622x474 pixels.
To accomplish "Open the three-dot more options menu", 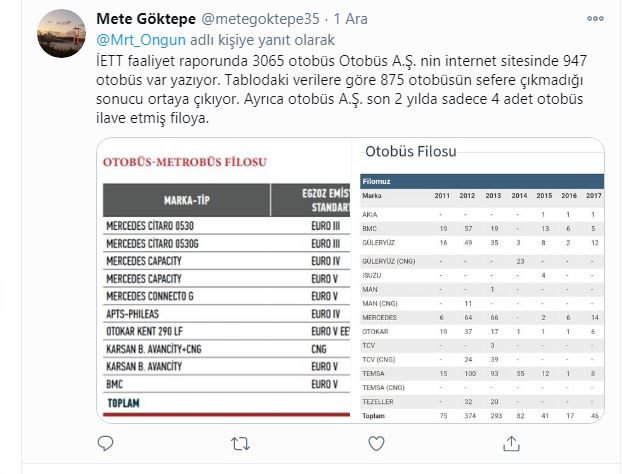I will click(x=596, y=19).
